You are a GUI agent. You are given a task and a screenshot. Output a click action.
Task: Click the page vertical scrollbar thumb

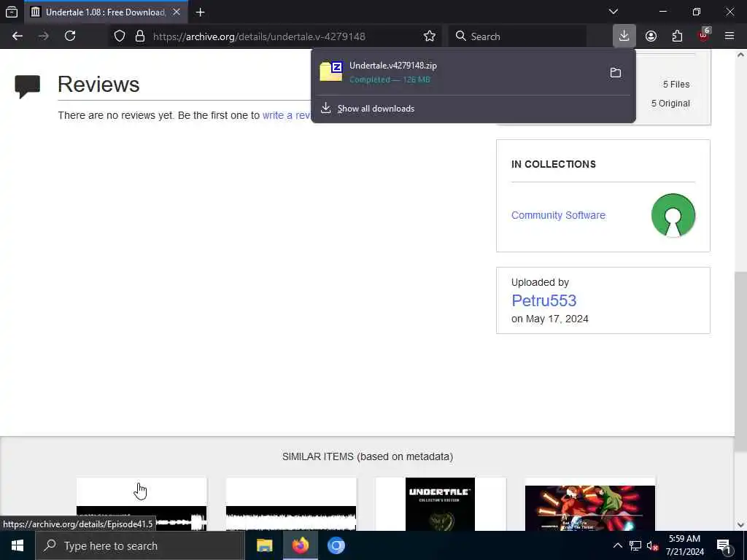tap(740, 362)
